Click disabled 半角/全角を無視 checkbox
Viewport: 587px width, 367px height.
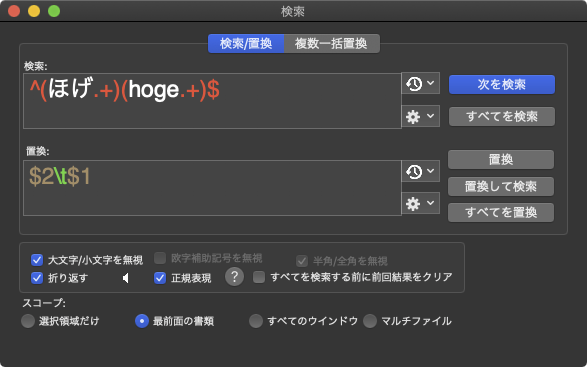tap(302, 261)
